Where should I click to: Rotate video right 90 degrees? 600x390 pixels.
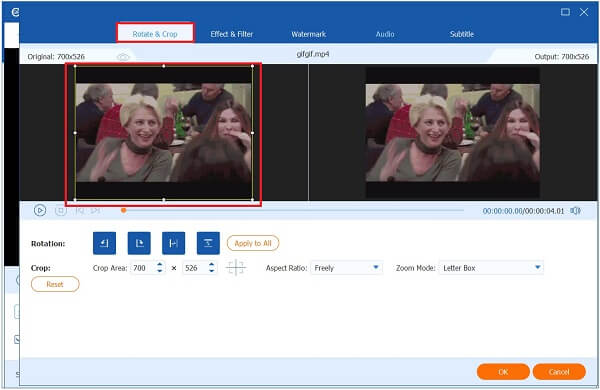139,243
